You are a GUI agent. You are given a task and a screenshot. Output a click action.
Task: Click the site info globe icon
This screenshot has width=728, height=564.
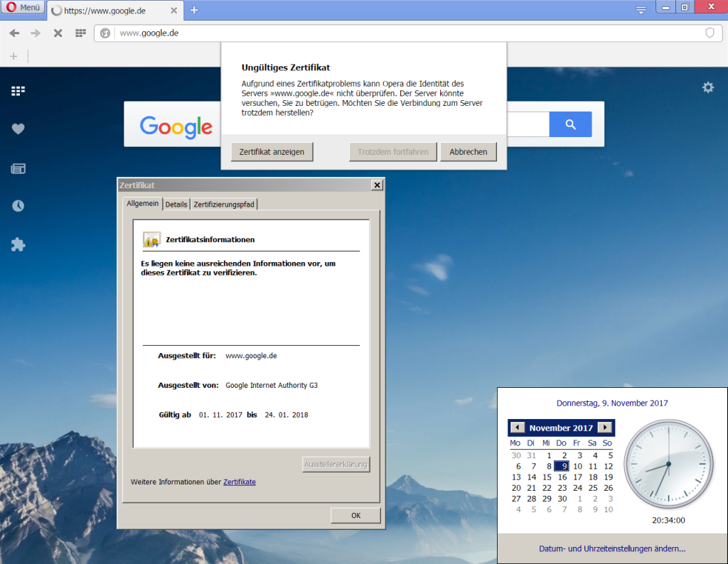[x=105, y=33]
